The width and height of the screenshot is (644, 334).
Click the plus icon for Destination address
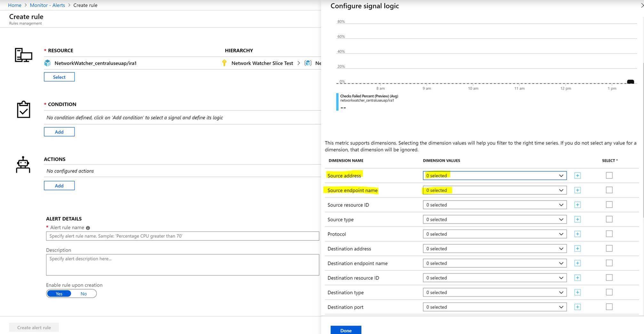[x=577, y=249]
